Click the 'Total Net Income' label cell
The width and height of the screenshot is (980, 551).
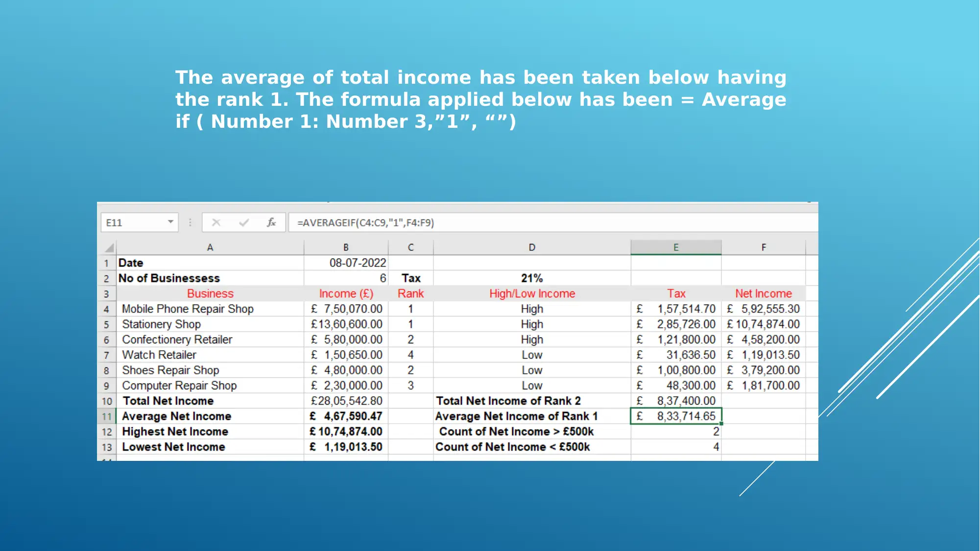(x=210, y=401)
